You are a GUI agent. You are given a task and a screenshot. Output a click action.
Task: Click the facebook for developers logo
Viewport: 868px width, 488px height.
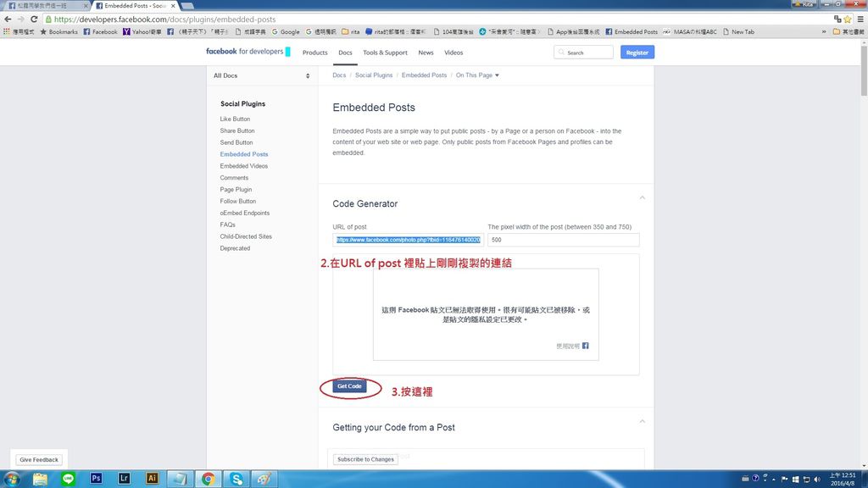[245, 52]
